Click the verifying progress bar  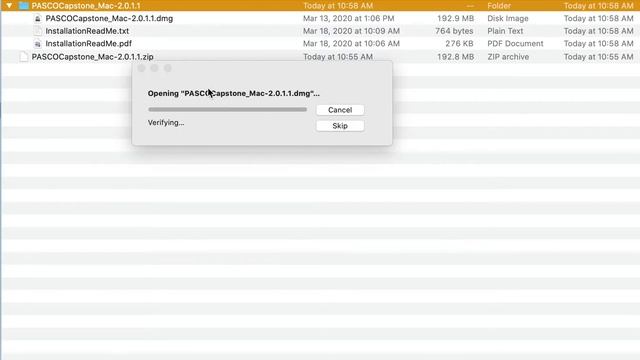click(x=227, y=109)
